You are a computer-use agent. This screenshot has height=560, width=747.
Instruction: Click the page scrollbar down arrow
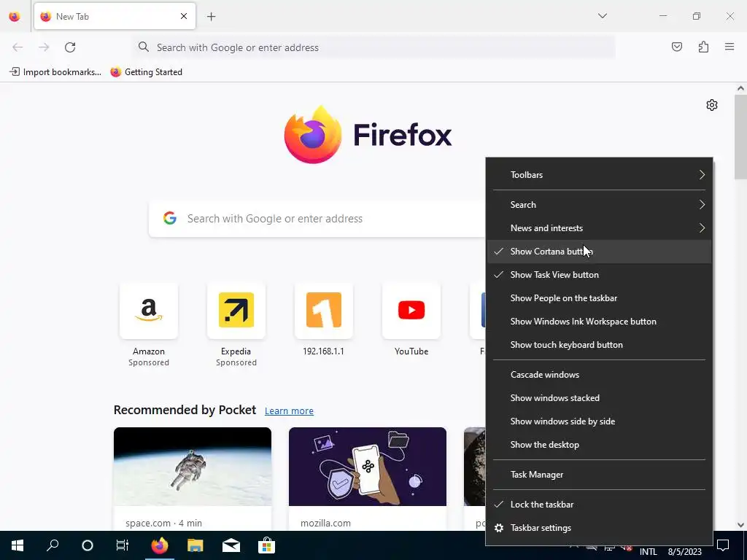740,525
